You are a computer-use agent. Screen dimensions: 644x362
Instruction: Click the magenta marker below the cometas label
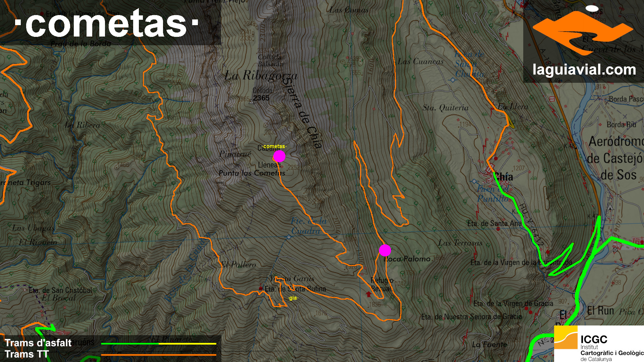click(x=279, y=156)
